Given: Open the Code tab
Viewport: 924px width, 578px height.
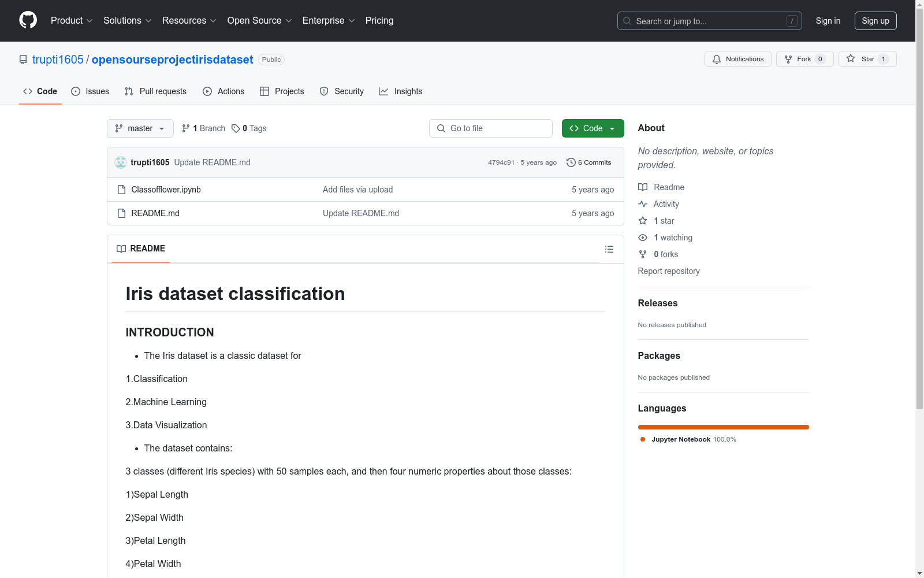Looking at the screenshot, I should [40, 91].
